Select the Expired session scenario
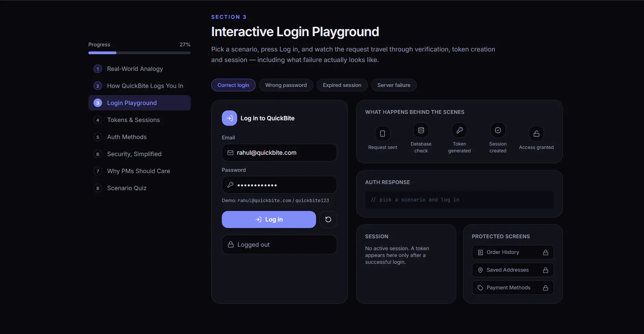The width and height of the screenshot is (644, 334). coord(342,85)
